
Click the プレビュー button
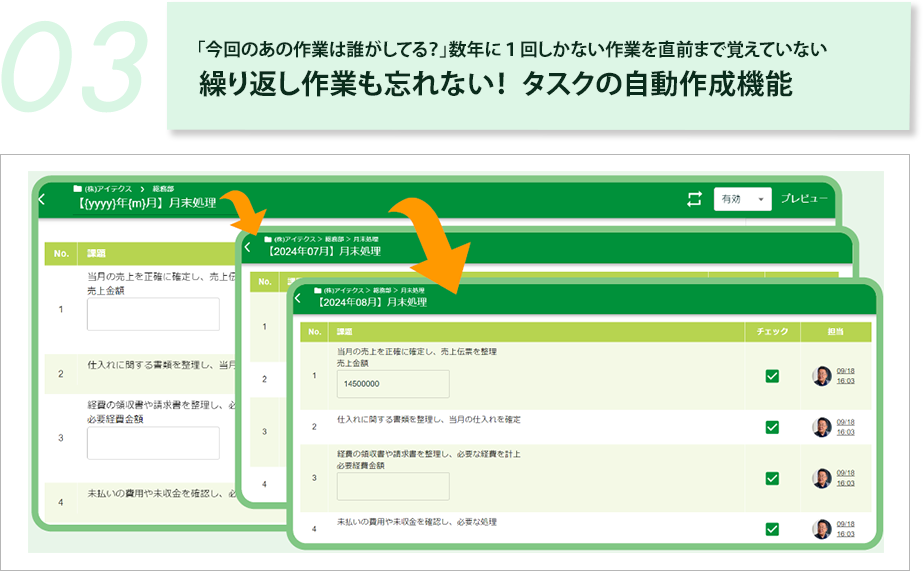coord(804,198)
